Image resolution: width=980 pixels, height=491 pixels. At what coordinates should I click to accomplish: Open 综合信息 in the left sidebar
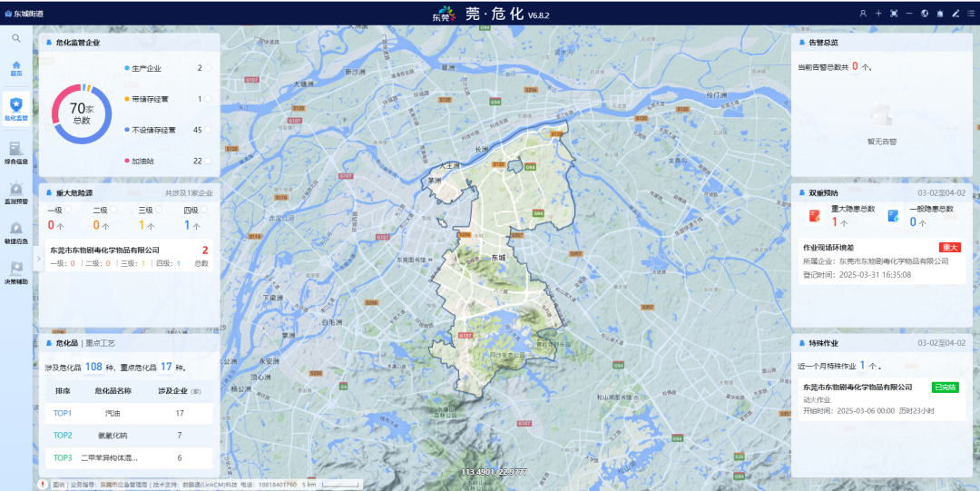coord(16,153)
